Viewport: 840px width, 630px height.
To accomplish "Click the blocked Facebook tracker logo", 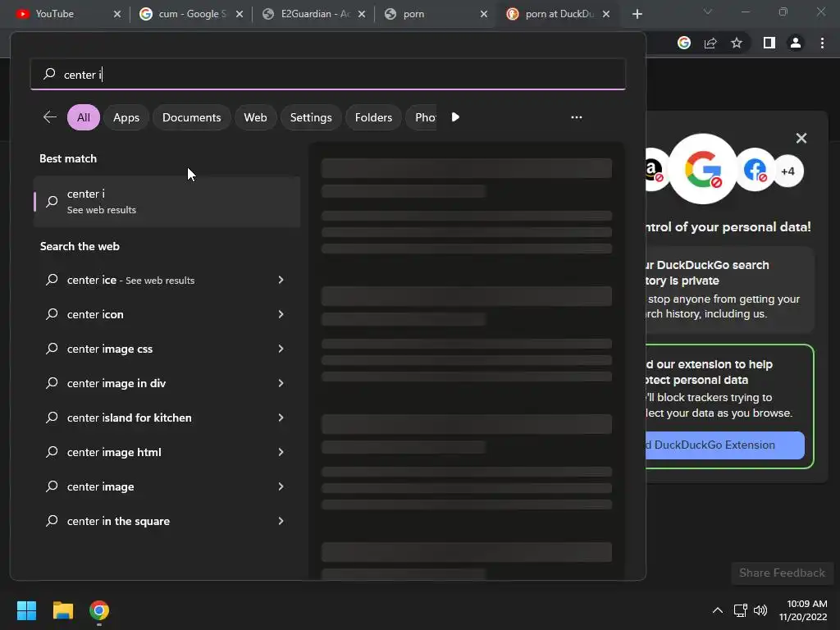I will pyautogui.click(x=755, y=170).
